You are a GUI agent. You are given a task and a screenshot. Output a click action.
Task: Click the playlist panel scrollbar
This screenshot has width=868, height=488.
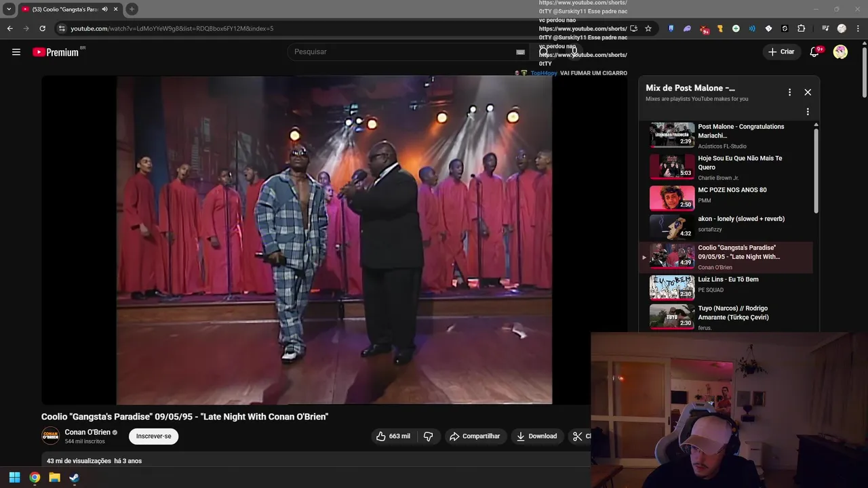(x=816, y=169)
